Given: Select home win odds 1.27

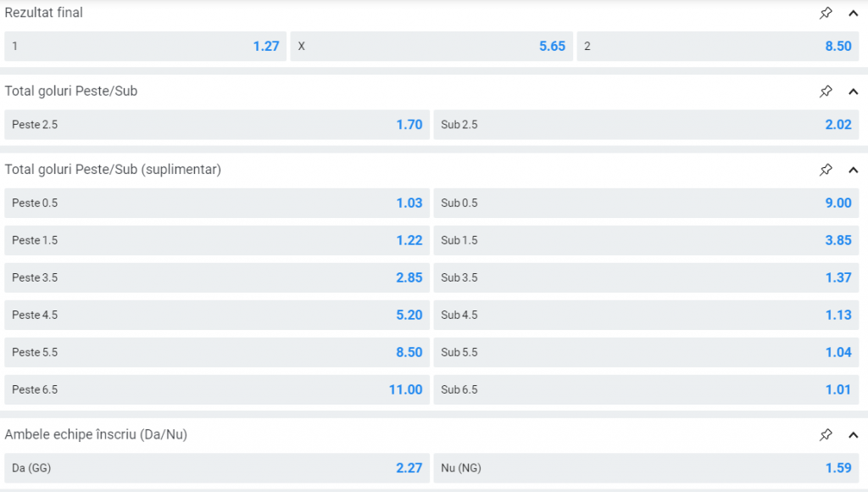Looking at the screenshot, I should point(145,46).
